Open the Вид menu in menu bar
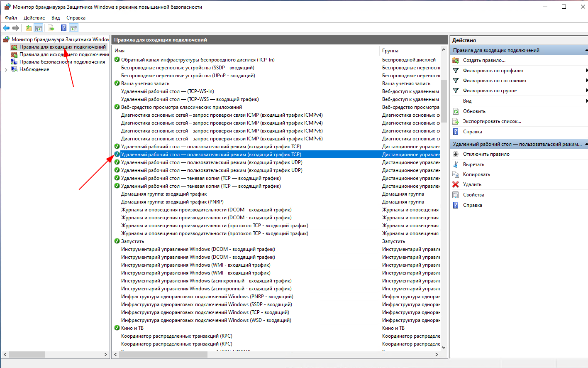Viewport: 588px width, 368px height. click(56, 18)
